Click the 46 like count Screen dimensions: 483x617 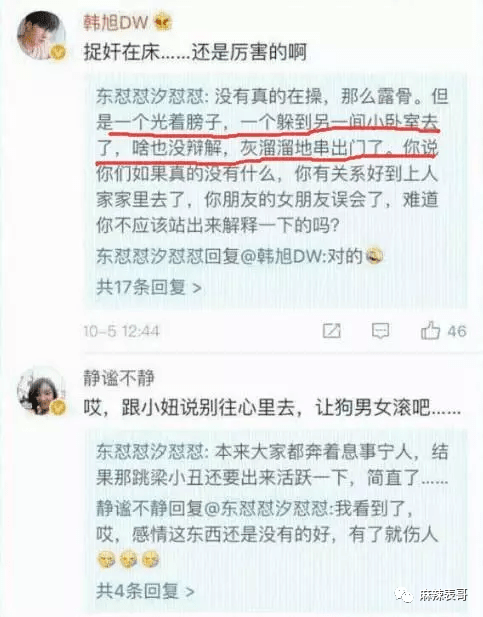[x=457, y=331]
